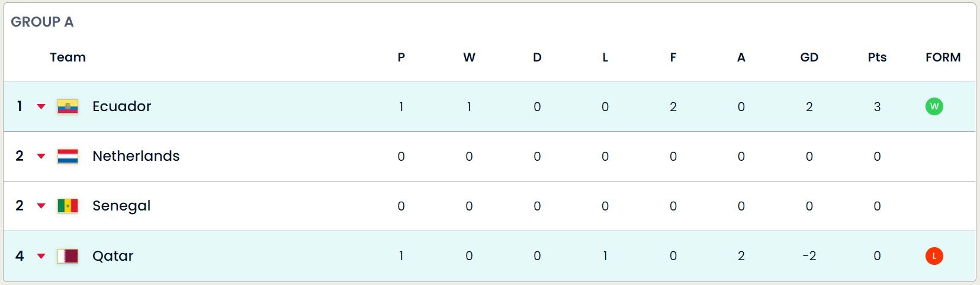This screenshot has width=980, height=285.
Task: Click the FORM column header
Action: (943, 57)
